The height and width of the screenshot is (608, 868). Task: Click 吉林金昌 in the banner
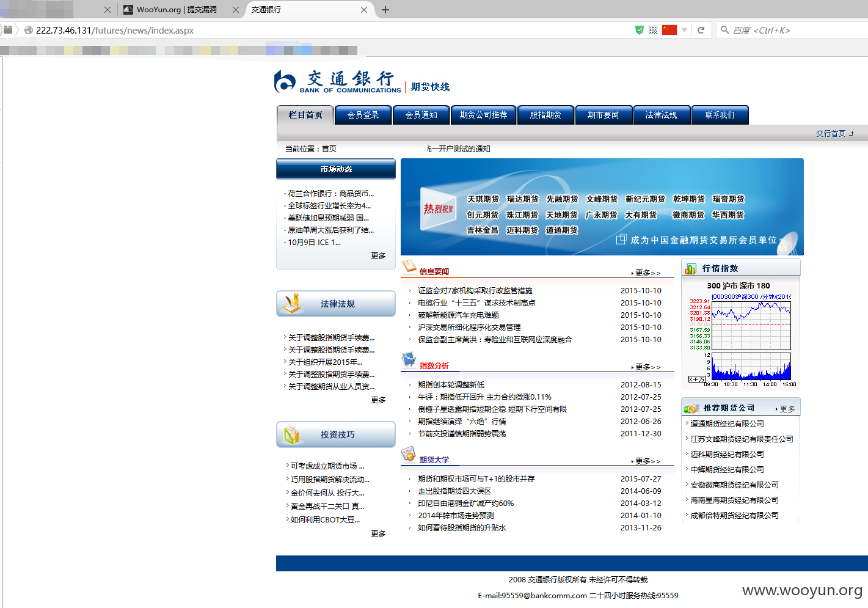(x=483, y=230)
